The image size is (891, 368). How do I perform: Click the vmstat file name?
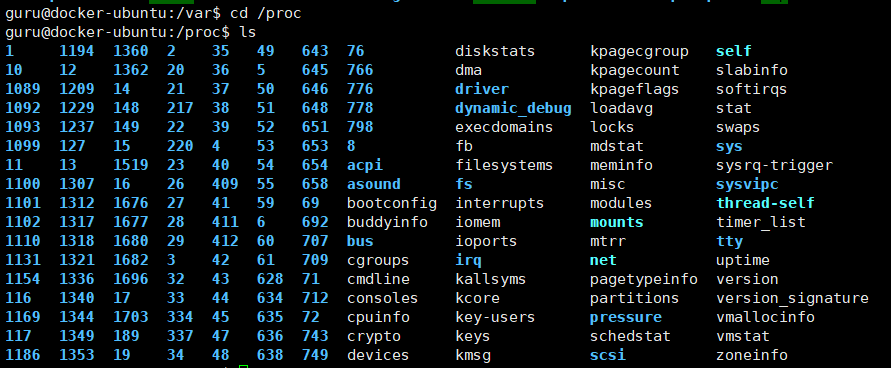click(x=743, y=337)
